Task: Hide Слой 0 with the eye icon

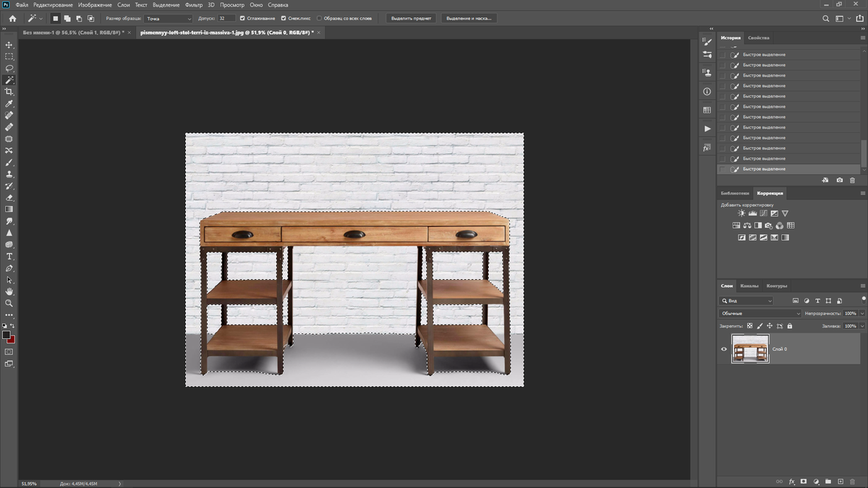Action: click(724, 349)
